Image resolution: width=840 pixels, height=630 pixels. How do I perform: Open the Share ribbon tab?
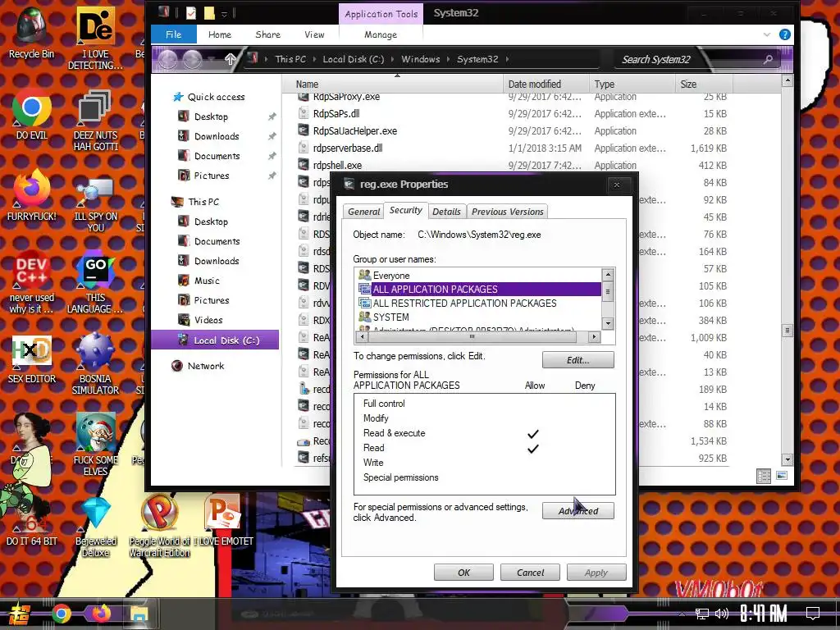click(x=268, y=34)
